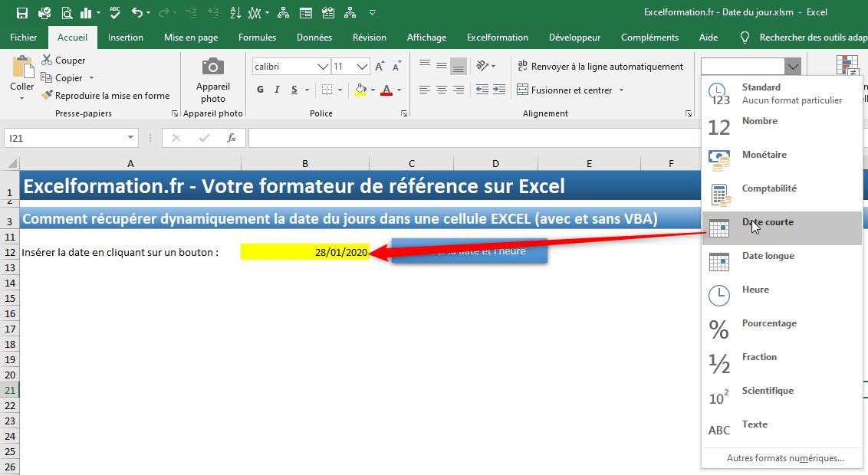Click the Save icon in quick access toolbar
868x475 pixels.
tap(21, 12)
